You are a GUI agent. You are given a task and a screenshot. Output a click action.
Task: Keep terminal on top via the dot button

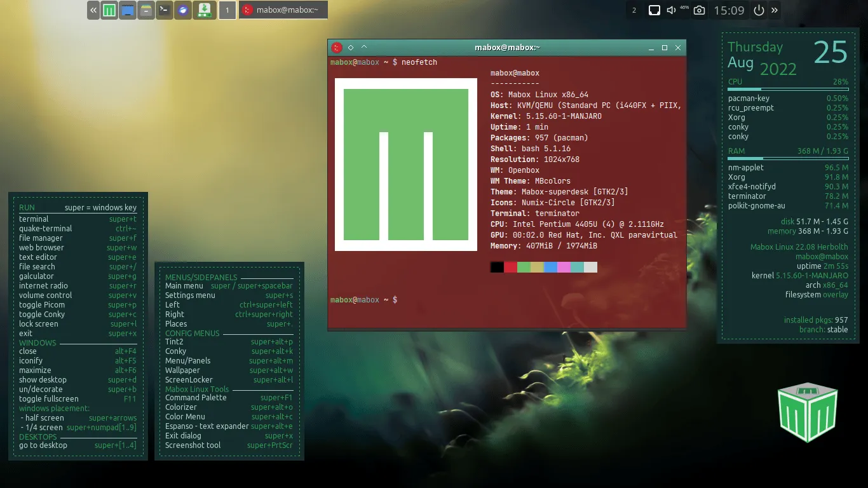click(350, 47)
